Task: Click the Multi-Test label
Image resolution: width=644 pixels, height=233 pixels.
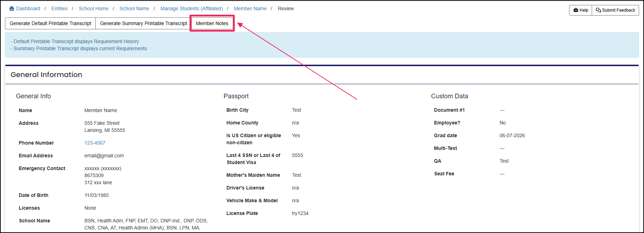Action: (x=445, y=148)
